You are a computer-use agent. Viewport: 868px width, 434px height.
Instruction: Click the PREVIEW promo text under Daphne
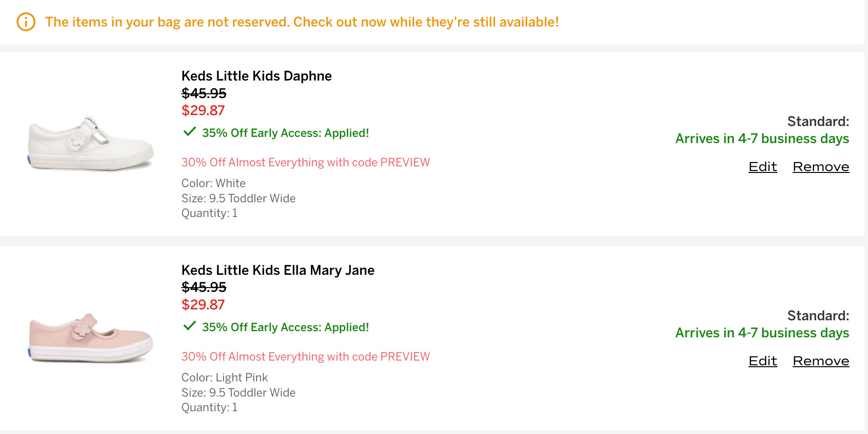(x=305, y=163)
